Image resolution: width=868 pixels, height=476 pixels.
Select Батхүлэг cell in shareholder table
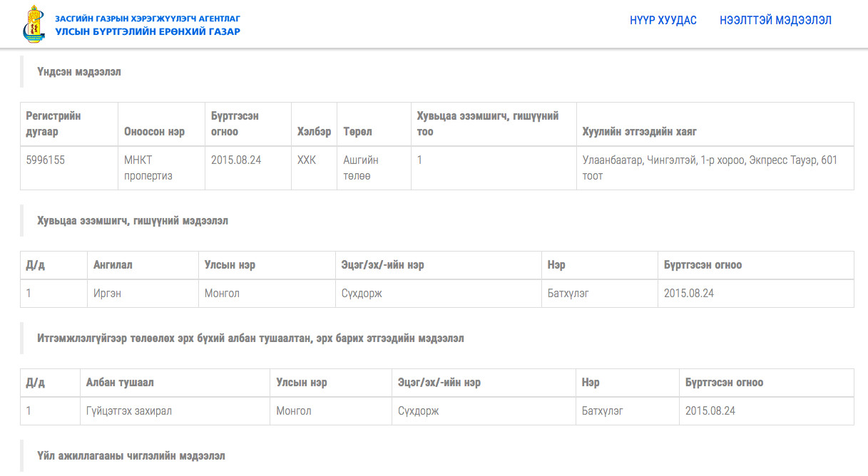600,294
